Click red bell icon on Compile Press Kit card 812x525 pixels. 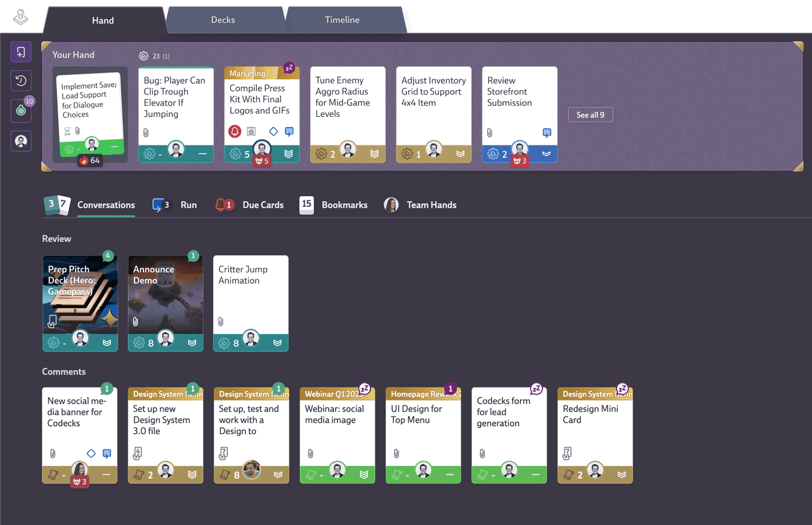234,131
